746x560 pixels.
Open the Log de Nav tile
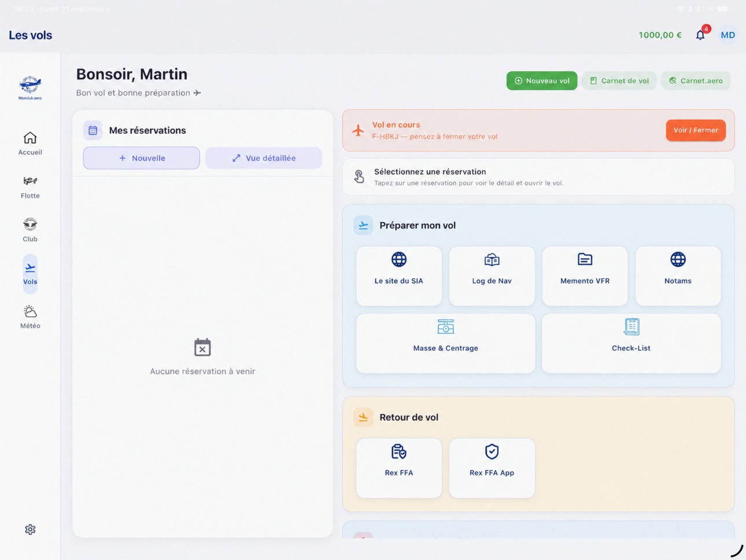pos(492,276)
